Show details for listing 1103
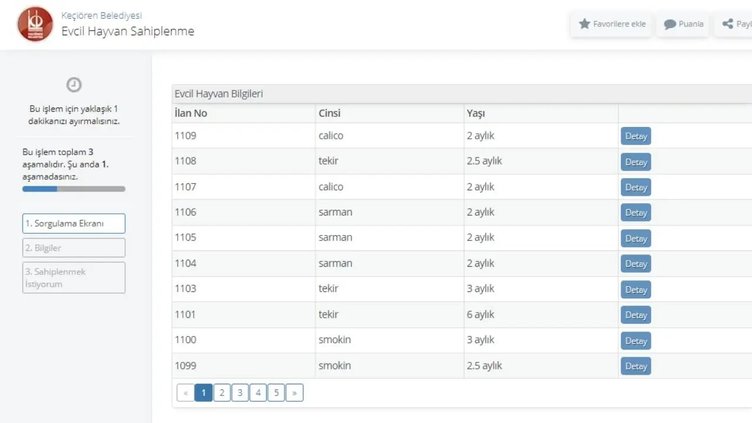 point(635,290)
